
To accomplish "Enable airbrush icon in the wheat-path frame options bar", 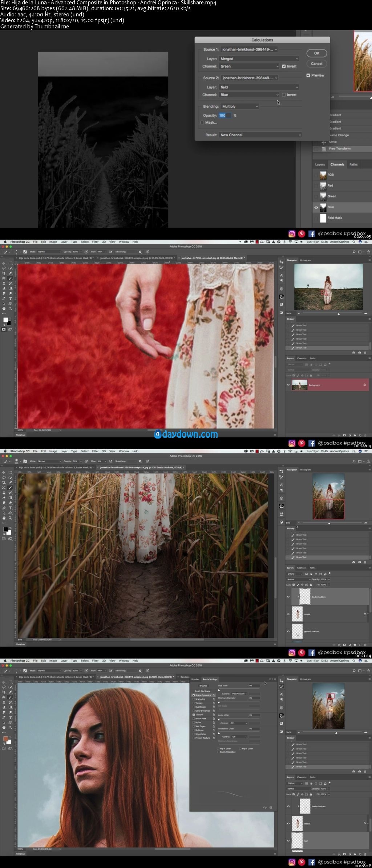I will pos(110,461).
